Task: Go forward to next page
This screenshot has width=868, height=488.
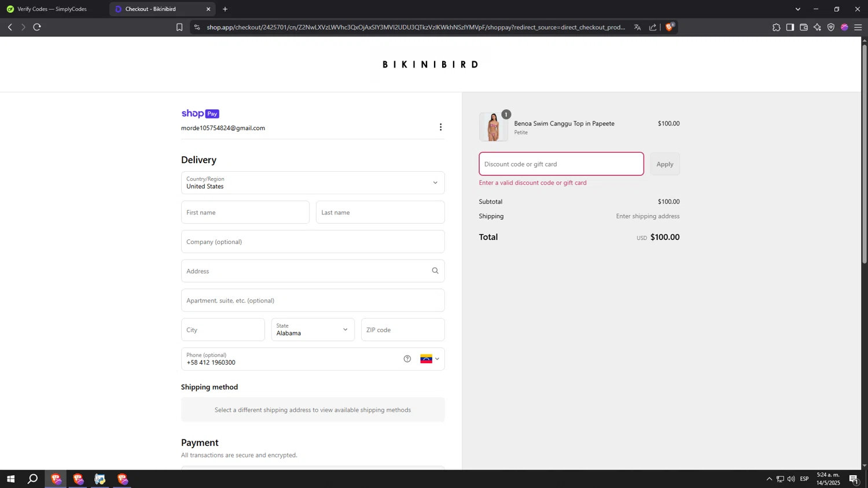Action: pyautogui.click(x=23, y=27)
